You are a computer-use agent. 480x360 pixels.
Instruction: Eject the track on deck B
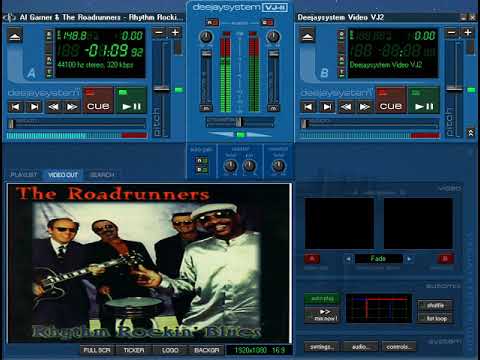click(x=307, y=36)
